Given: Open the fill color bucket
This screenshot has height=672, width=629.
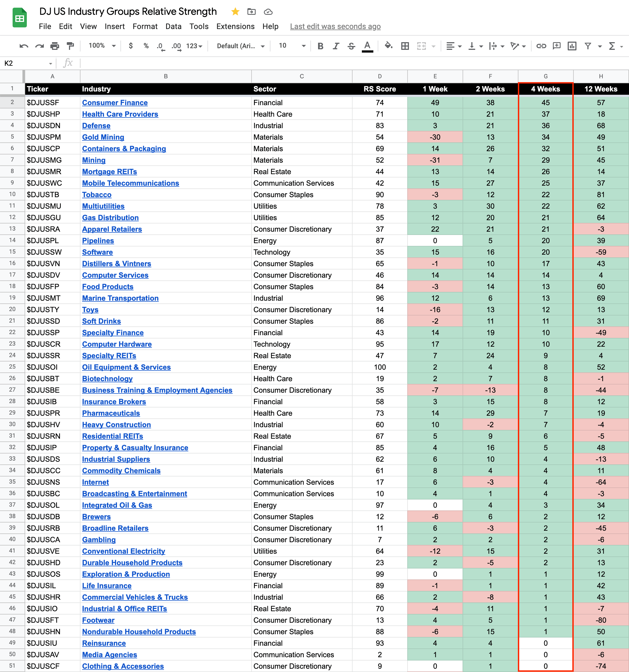Looking at the screenshot, I should coord(388,46).
